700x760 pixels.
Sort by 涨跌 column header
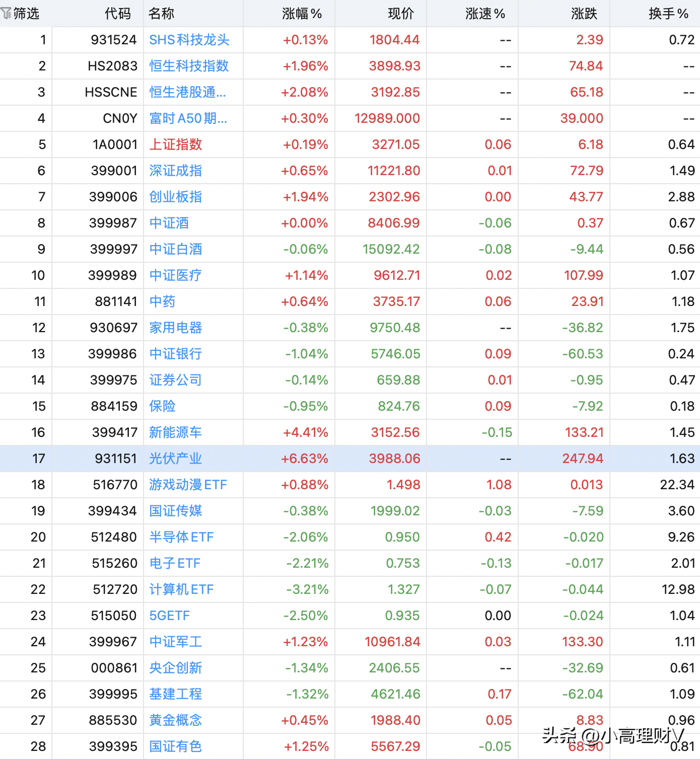(584, 14)
